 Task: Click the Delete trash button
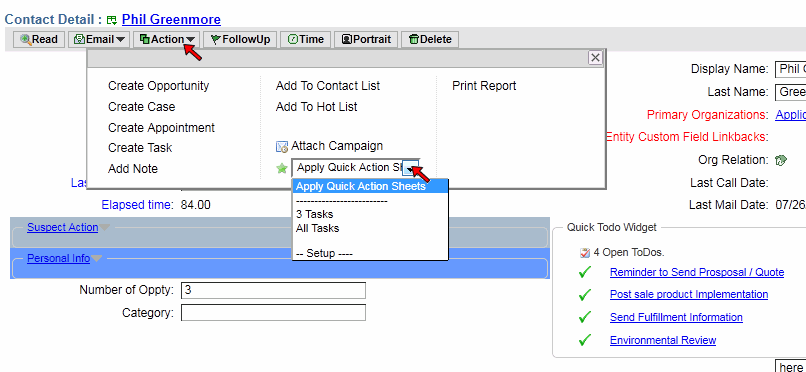coord(430,40)
